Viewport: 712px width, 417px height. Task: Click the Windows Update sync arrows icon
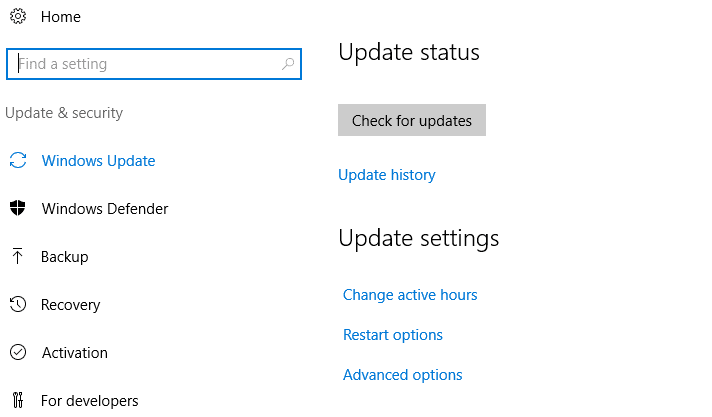point(18,160)
